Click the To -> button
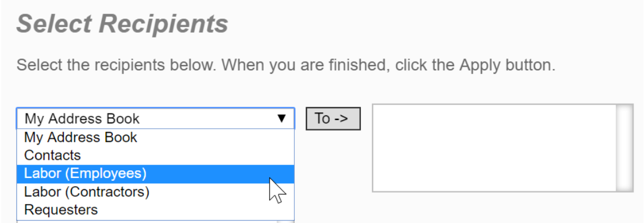The height and width of the screenshot is (223, 644). [333, 119]
